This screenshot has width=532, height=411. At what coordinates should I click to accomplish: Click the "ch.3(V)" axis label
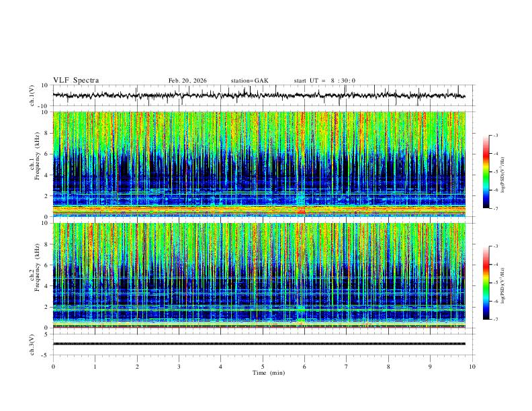coord(32,345)
